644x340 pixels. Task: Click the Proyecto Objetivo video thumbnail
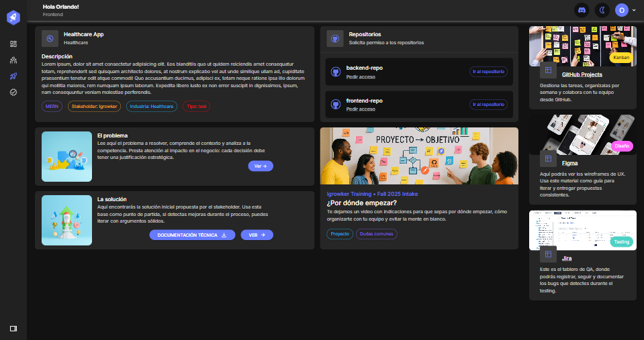coord(419,156)
